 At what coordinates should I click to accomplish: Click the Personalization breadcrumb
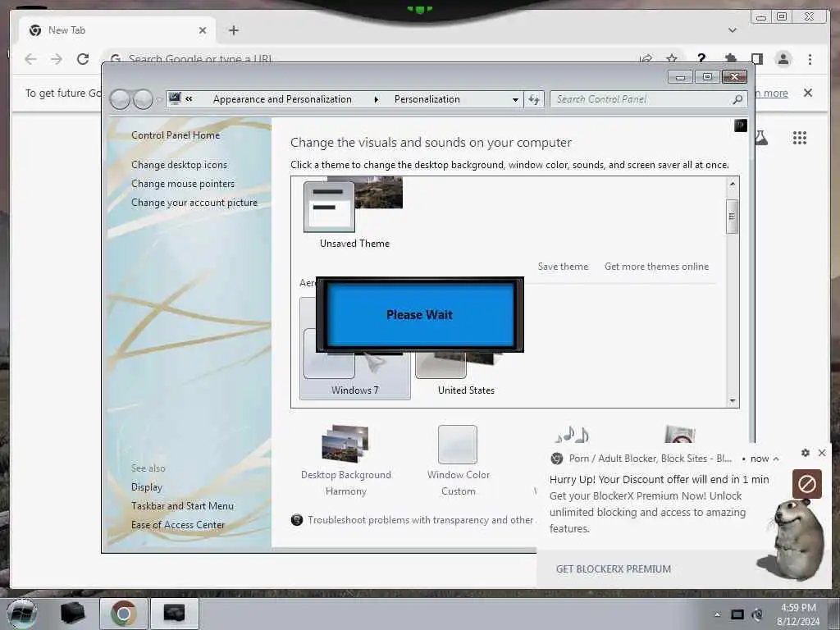[427, 99]
